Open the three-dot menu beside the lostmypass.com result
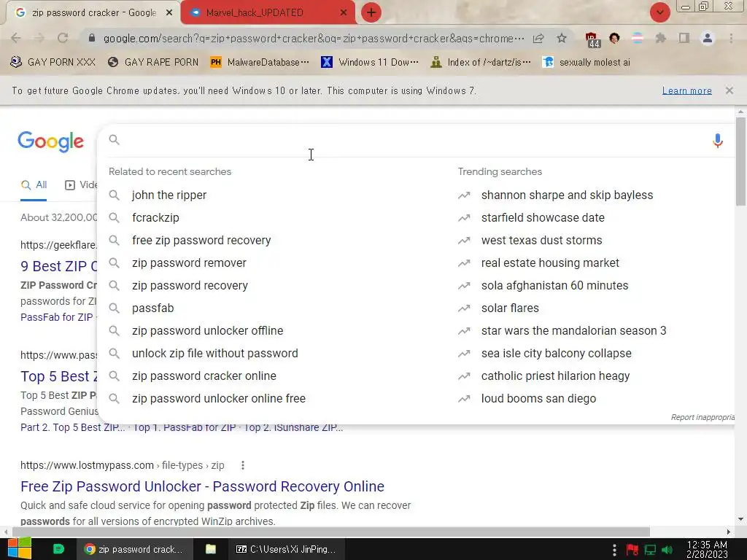This screenshot has height=560, width=747. point(243,465)
